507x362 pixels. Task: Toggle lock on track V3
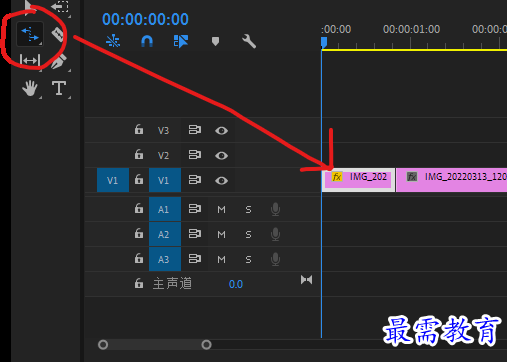click(139, 129)
